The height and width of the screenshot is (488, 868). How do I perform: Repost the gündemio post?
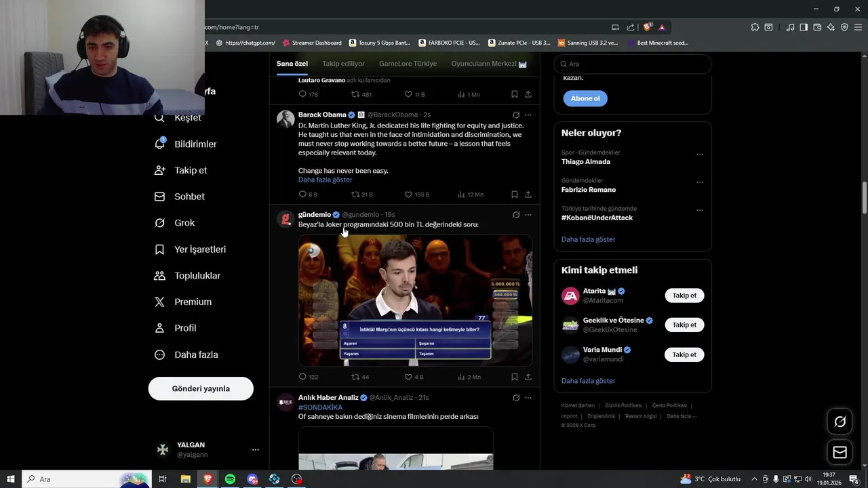(x=360, y=377)
